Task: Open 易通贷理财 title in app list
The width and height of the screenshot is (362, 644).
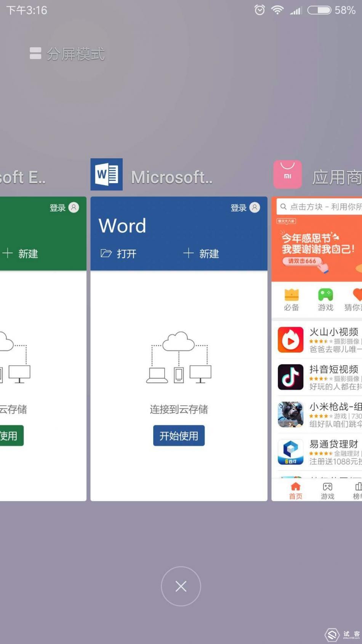Action: [x=334, y=444]
